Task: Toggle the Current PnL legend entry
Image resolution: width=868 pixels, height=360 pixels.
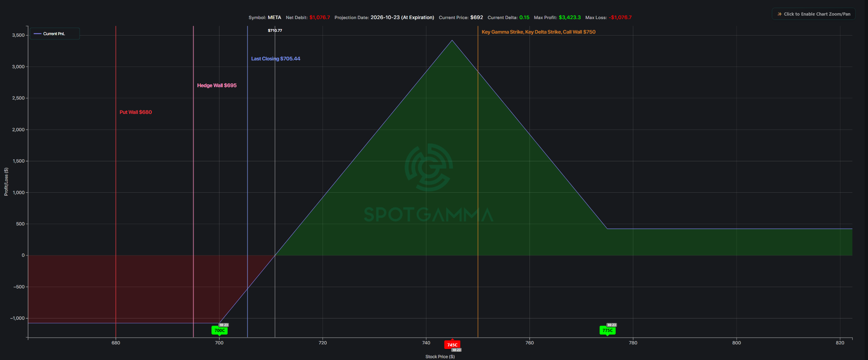Action: coord(50,33)
